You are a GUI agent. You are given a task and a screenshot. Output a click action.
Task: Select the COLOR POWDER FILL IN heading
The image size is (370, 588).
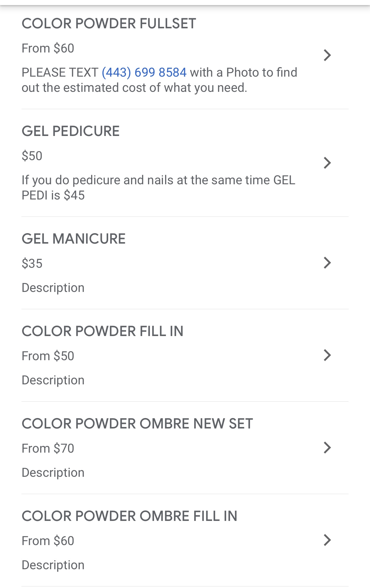click(x=102, y=331)
